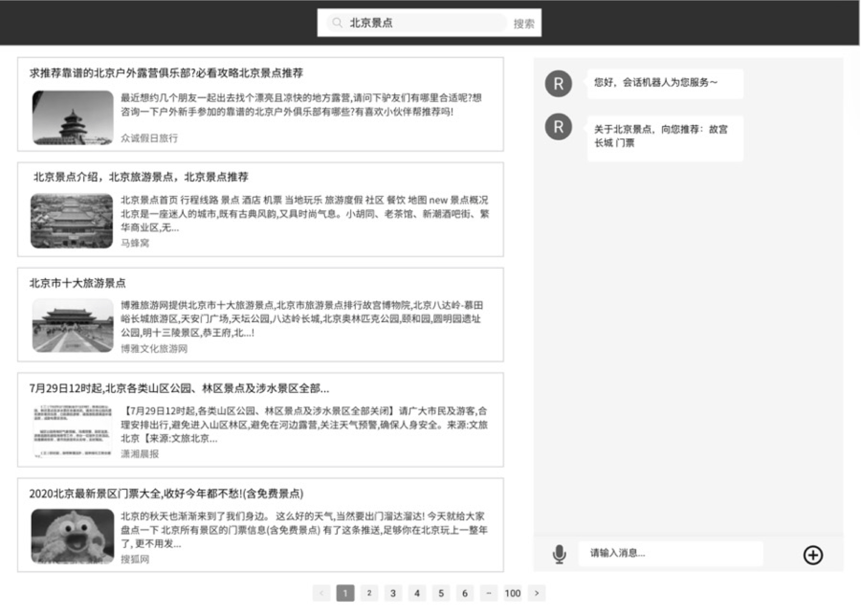Click the cartoon duck thumbnail image
This screenshot has width=861, height=616.
(x=73, y=536)
